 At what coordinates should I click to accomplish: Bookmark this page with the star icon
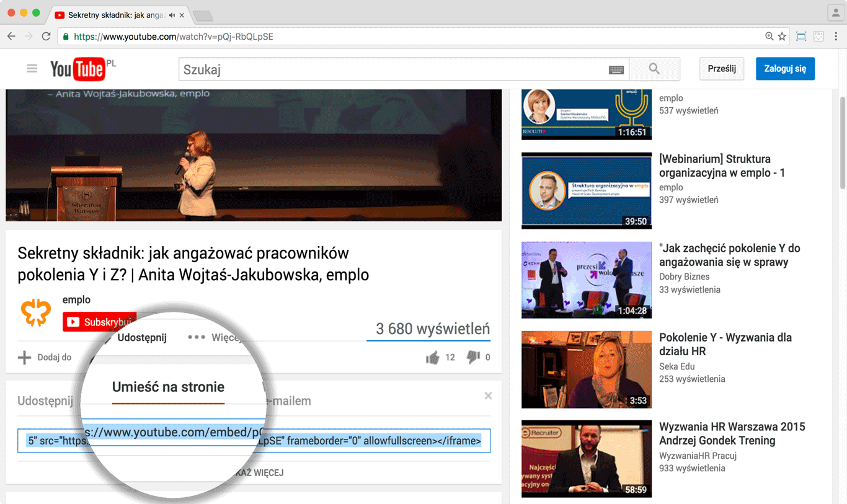coord(783,37)
